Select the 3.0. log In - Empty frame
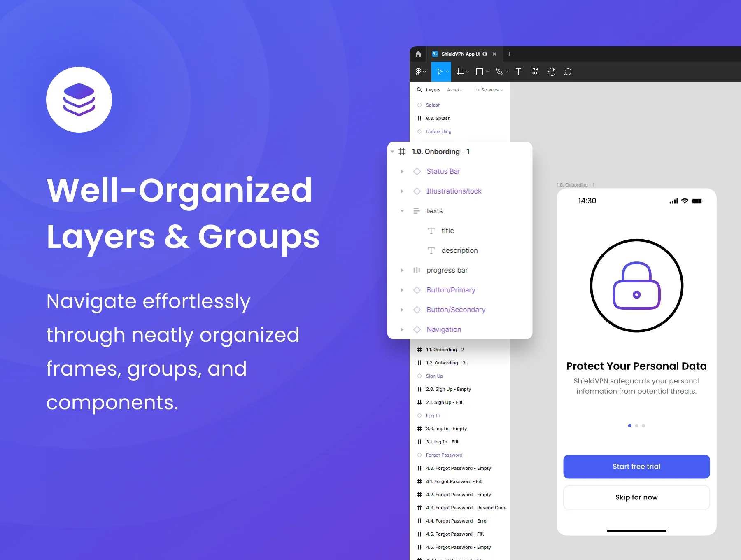This screenshot has height=560, width=741. click(460, 429)
